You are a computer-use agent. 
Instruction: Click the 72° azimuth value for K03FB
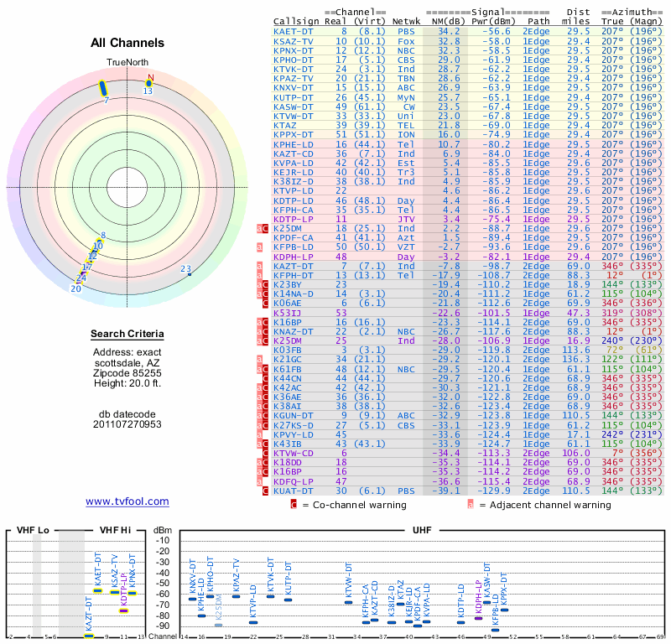615,350
